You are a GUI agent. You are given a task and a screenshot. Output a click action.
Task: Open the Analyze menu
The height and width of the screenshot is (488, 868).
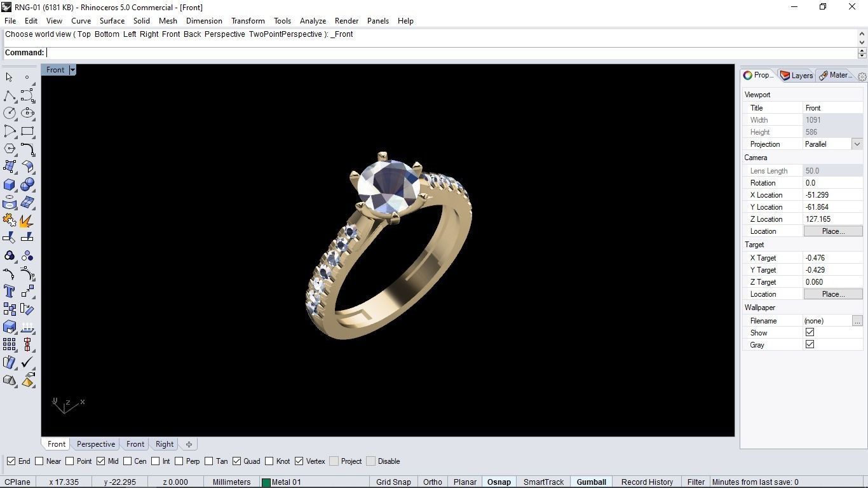click(313, 21)
